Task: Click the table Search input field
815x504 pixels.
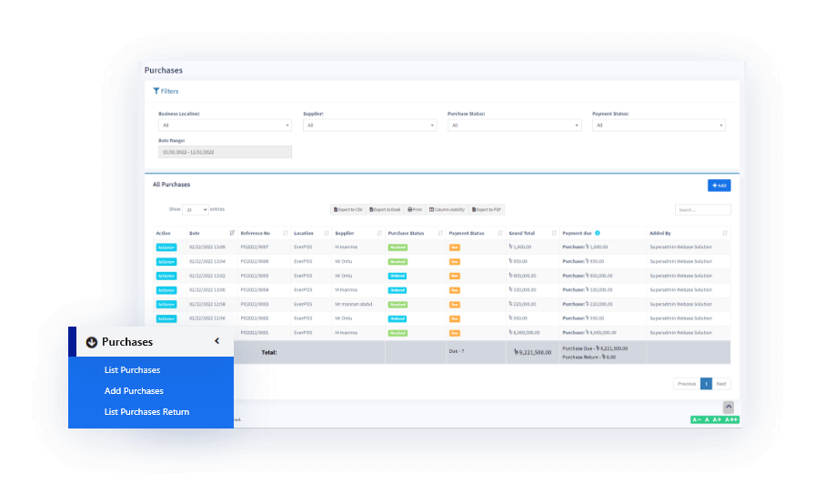Action: pyautogui.click(x=702, y=209)
